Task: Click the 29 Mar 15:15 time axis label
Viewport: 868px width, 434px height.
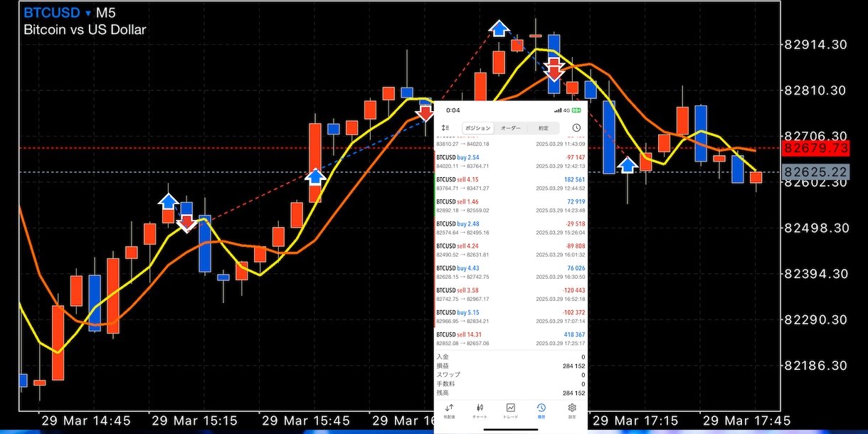Action: [195, 420]
